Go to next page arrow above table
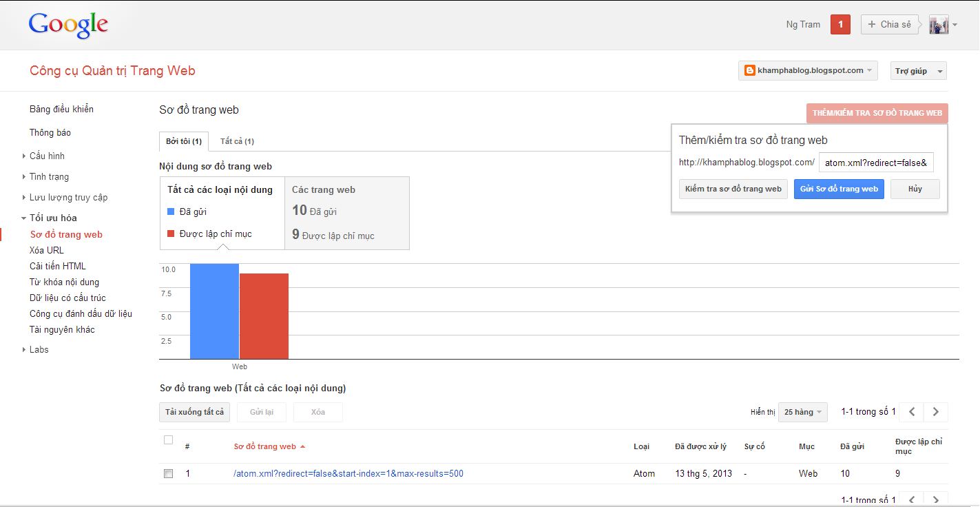This screenshot has height=507, width=980. (x=936, y=412)
